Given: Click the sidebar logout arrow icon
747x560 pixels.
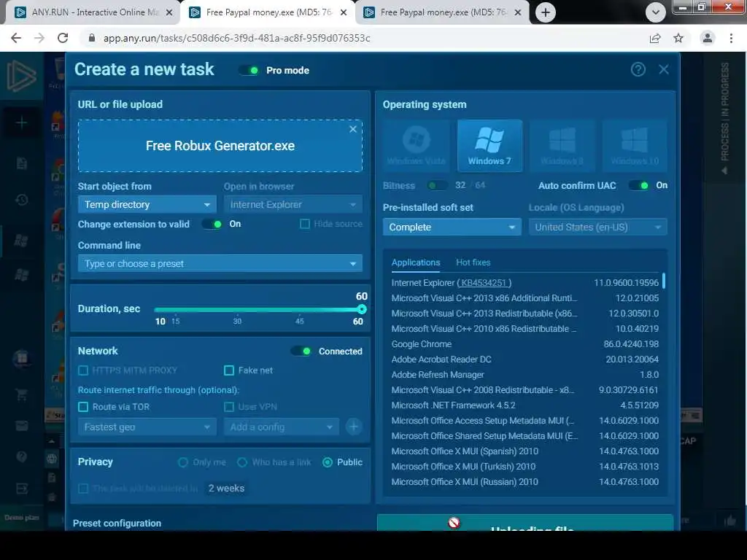Looking at the screenshot, I should 21,489.
